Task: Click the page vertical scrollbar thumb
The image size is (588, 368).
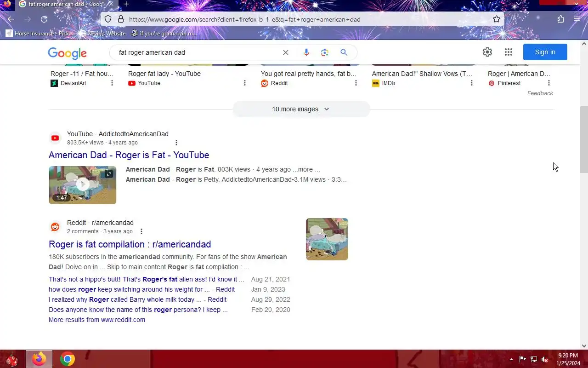Action: pos(584,139)
